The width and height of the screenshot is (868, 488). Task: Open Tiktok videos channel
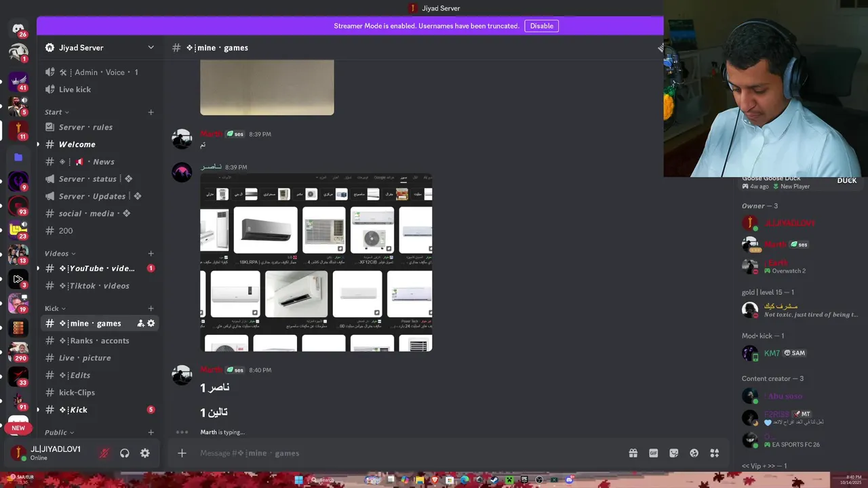click(x=100, y=286)
